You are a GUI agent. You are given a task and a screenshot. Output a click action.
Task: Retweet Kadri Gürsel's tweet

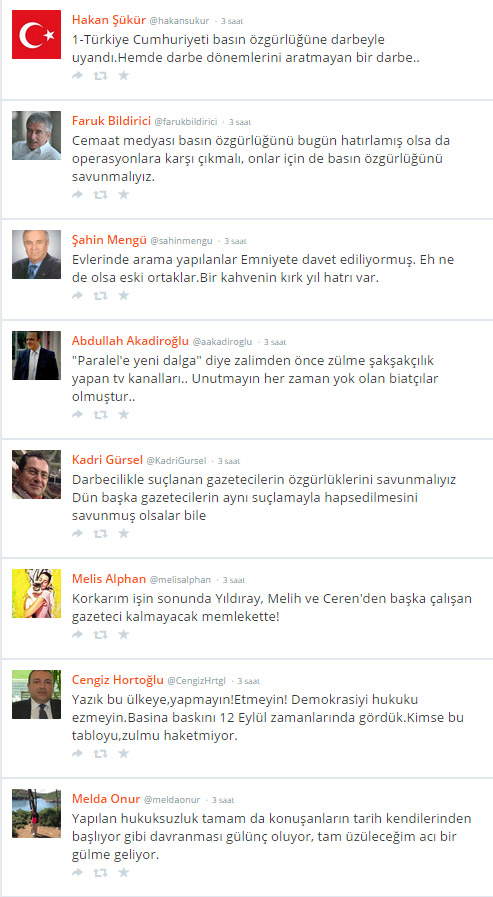[101, 533]
